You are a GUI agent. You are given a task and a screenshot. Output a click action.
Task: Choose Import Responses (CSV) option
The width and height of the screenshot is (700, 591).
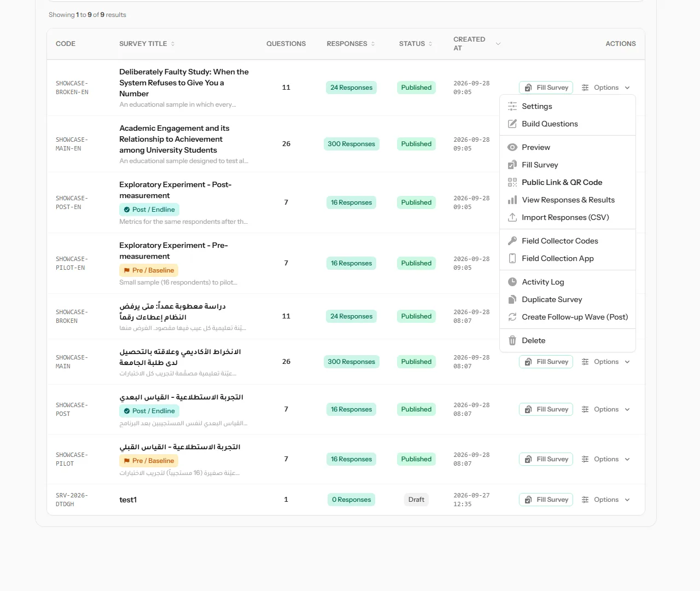567,217
